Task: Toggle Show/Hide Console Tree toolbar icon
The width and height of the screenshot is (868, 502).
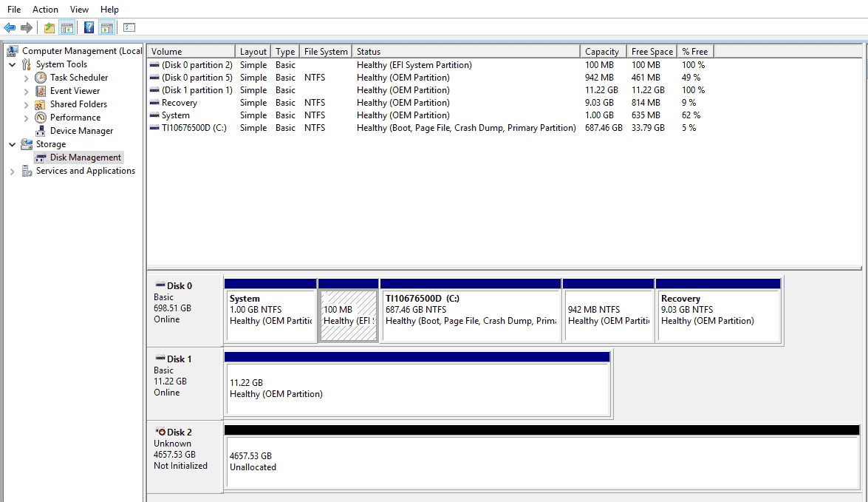Action: pos(67,27)
